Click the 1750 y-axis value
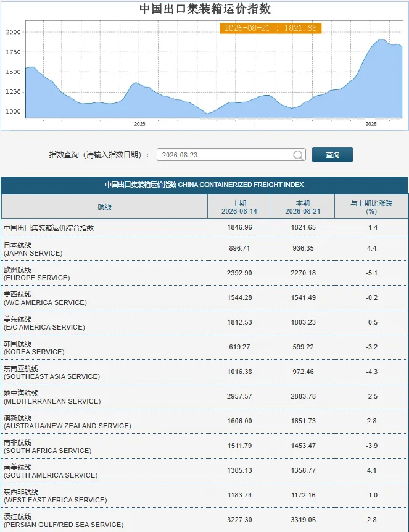The height and width of the screenshot is (532, 409). click(13, 52)
